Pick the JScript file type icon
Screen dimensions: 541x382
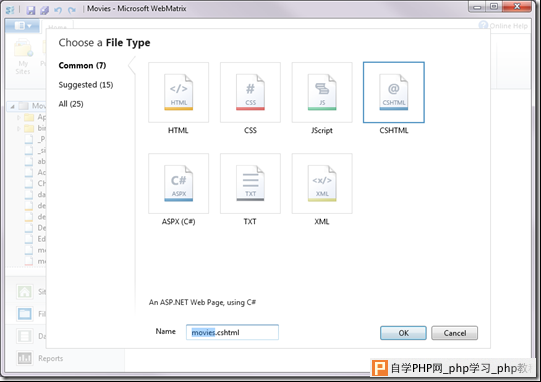point(322,92)
